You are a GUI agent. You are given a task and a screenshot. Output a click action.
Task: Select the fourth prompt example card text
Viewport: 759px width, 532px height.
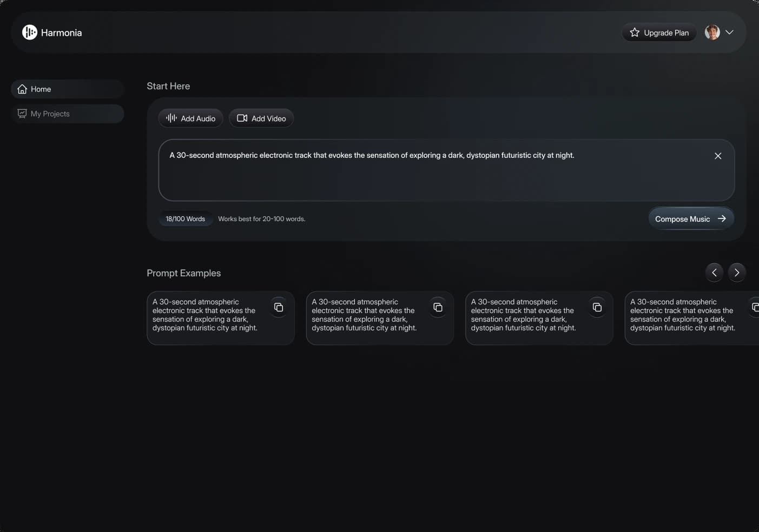tap(683, 315)
